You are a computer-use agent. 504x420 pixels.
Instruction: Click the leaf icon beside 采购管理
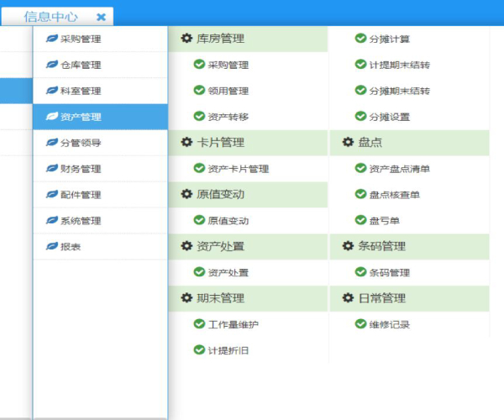(x=52, y=39)
